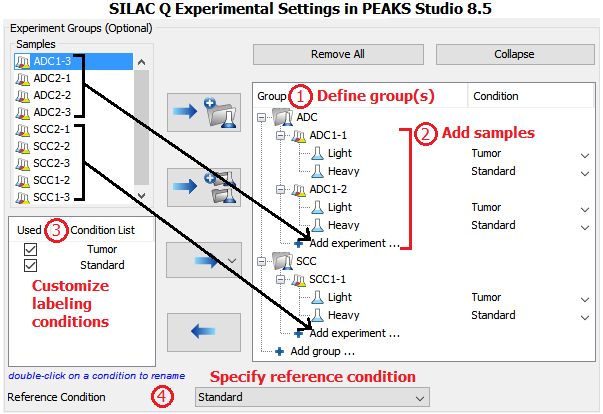
Task: Click the Collapse button
Action: tap(515, 54)
